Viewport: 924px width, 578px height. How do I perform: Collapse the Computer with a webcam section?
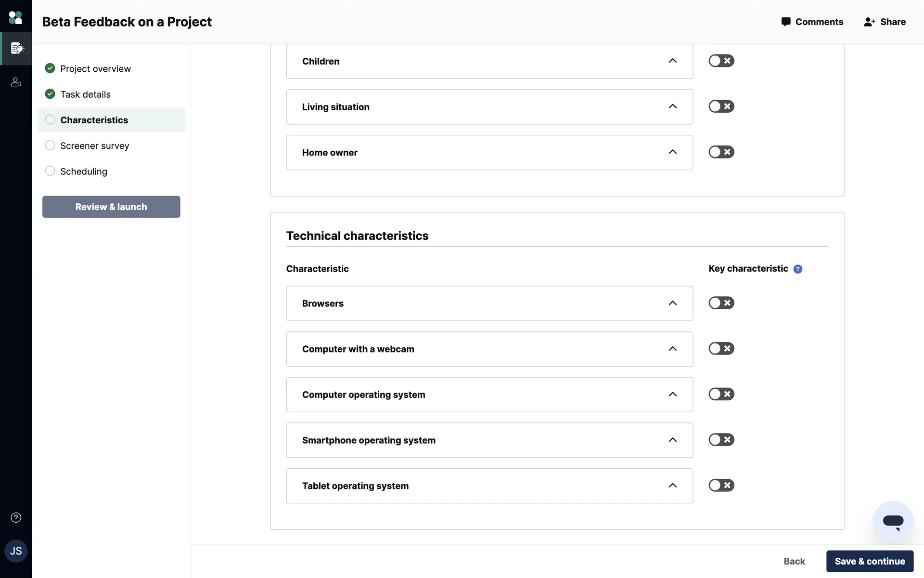point(672,349)
